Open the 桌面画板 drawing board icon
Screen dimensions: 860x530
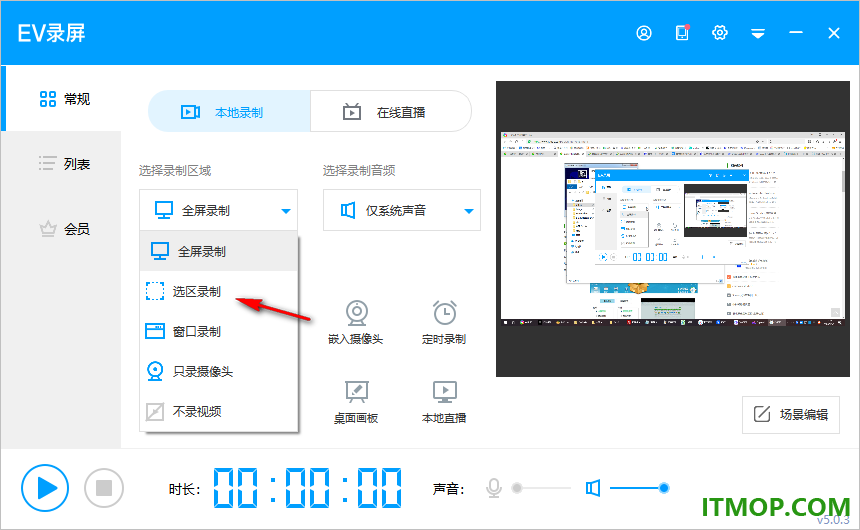[x=357, y=392]
